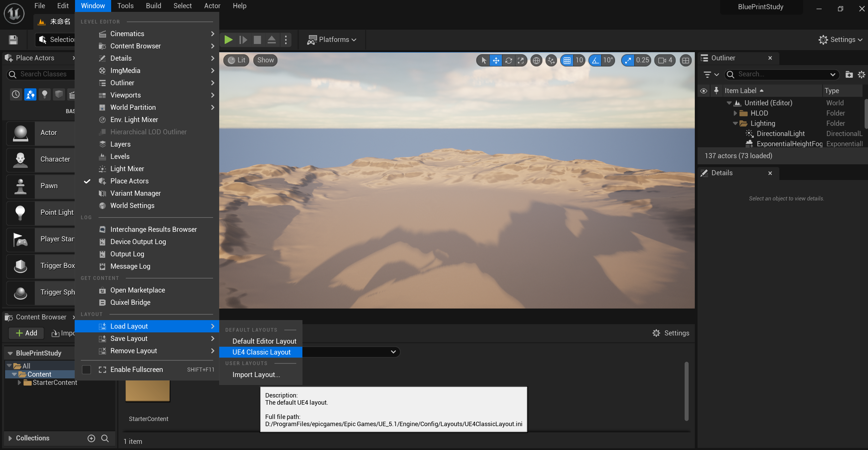Toggle surface snapping icon in viewport

click(x=551, y=60)
